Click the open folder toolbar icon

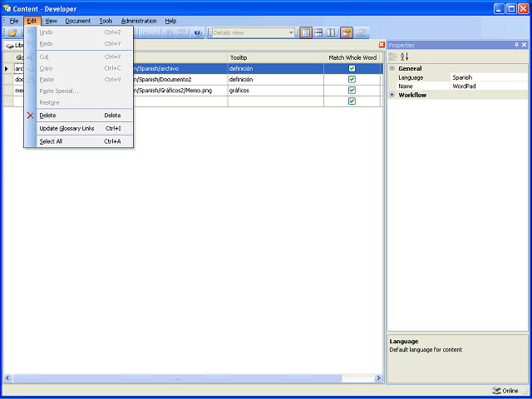12,33
